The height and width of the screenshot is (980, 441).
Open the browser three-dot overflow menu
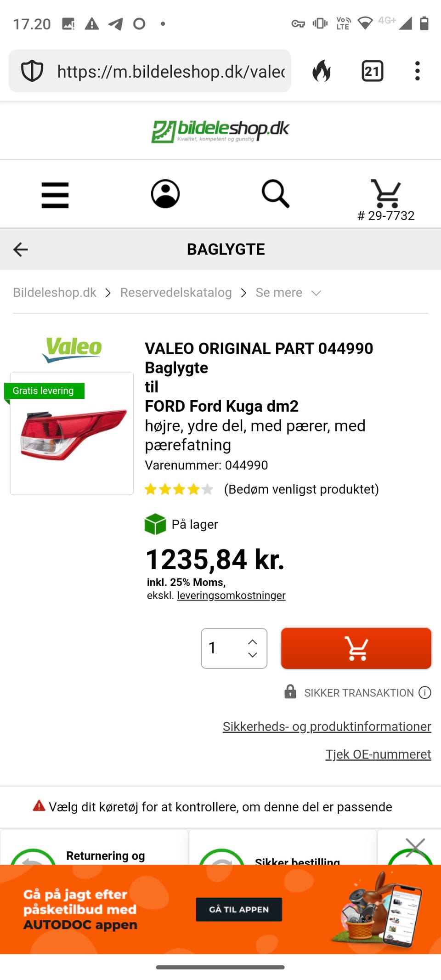click(417, 71)
